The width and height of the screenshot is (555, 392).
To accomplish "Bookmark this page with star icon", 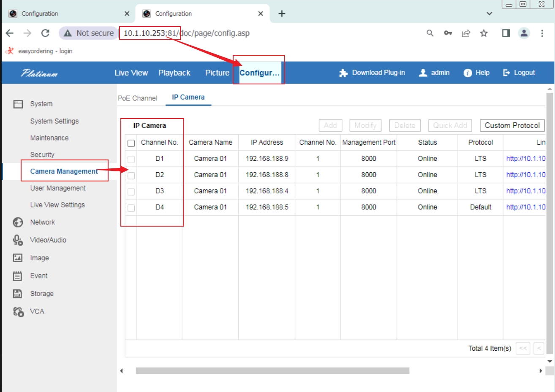I will pos(484,33).
